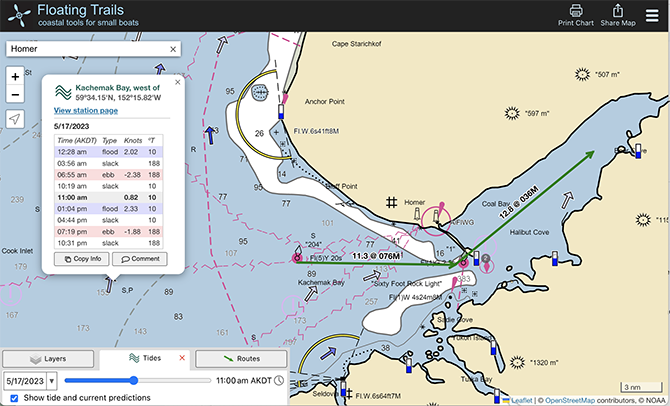Click into the Homer search box
This screenshot has height=406, width=670.
pyautogui.click(x=88, y=49)
